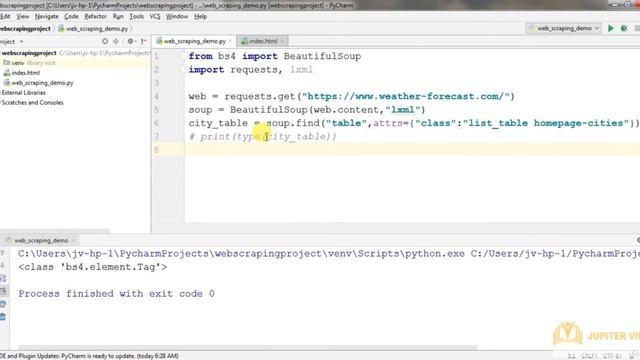Clear the Run console with trash icon

[x=3, y=317]
